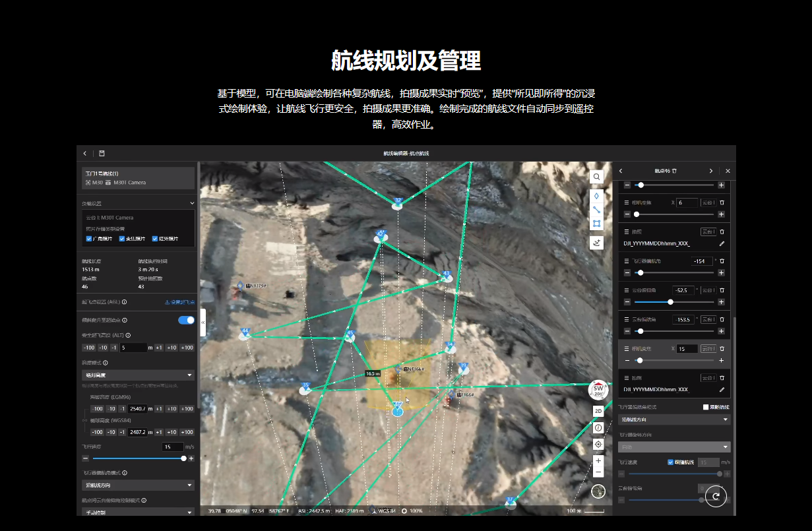
Task: Open the gimbal pitch control mode dropdown at bottom left
Action: 138,511
